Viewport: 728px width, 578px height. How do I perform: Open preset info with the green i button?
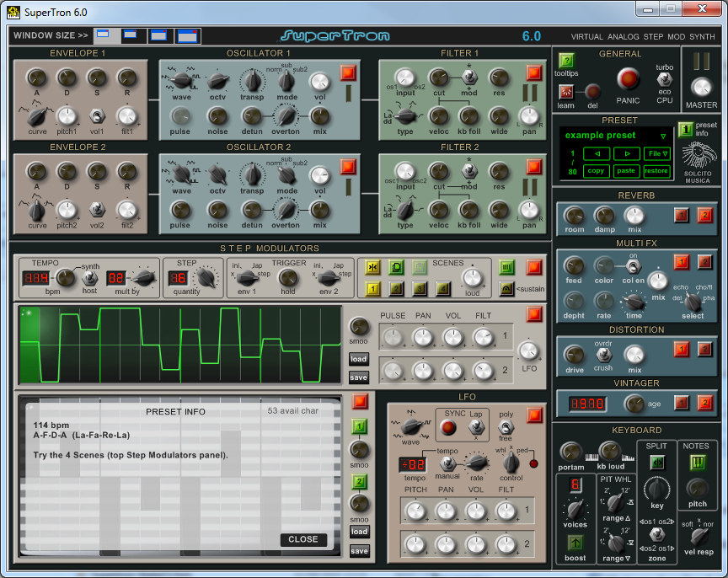click(x=685, y=130)
